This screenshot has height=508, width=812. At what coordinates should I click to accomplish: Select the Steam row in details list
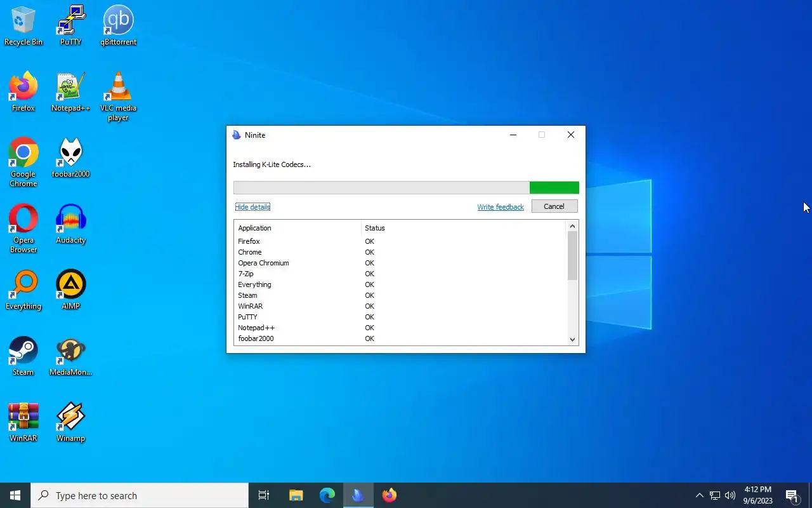400,295
